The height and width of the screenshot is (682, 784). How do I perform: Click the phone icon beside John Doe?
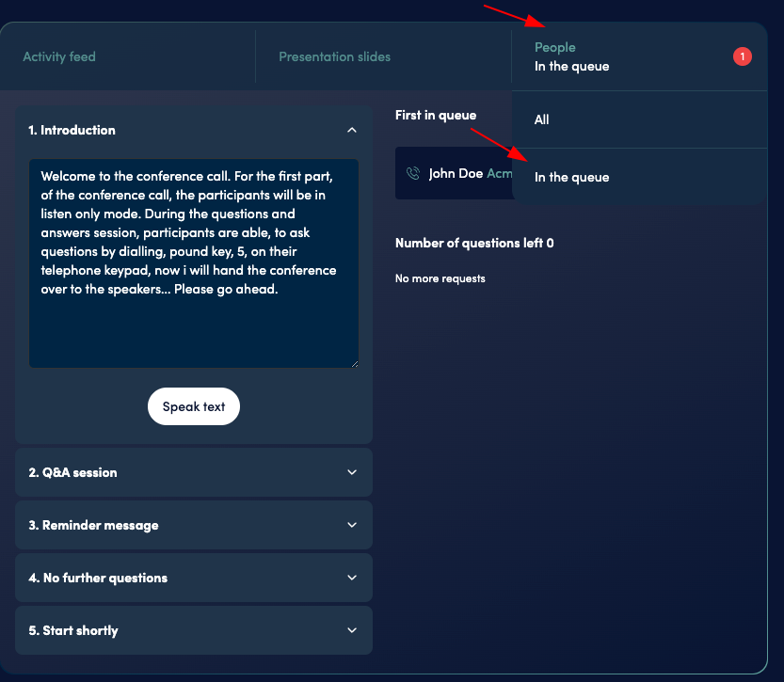point(412,173)
